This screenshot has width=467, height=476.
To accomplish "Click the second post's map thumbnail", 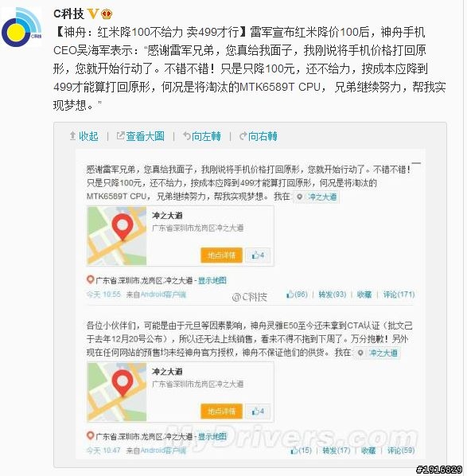I will (x=117, y=392).
